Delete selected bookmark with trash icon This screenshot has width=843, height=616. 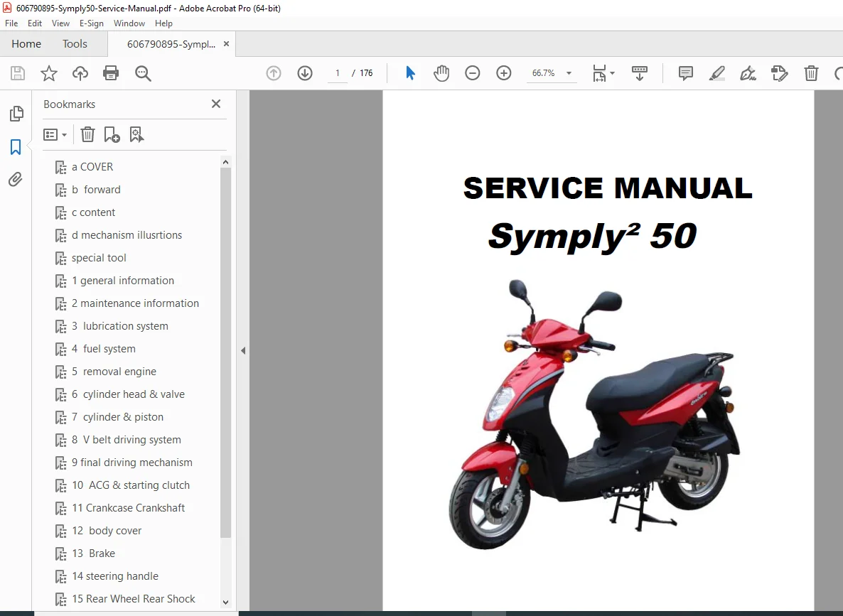(x=87, y=134)
